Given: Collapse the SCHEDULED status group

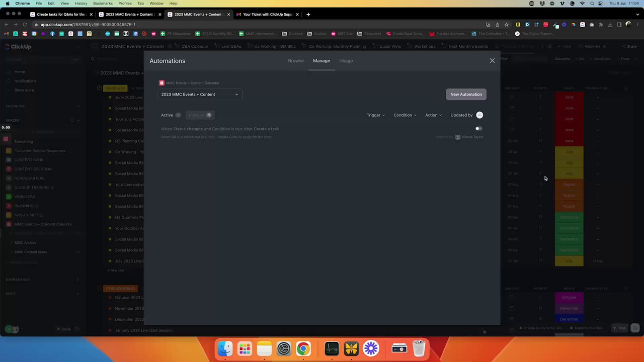Looking at the screenshot, I should click(99, 88).
